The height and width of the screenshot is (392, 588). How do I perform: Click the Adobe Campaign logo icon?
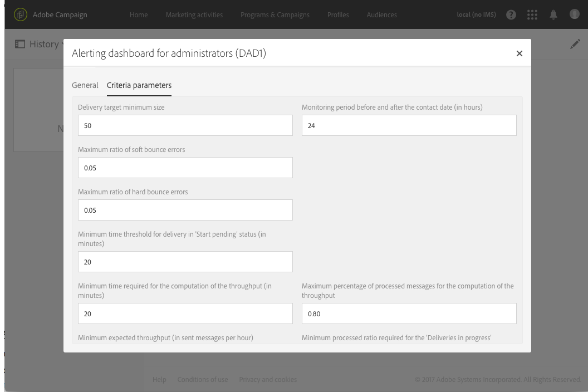pos(20,14)
